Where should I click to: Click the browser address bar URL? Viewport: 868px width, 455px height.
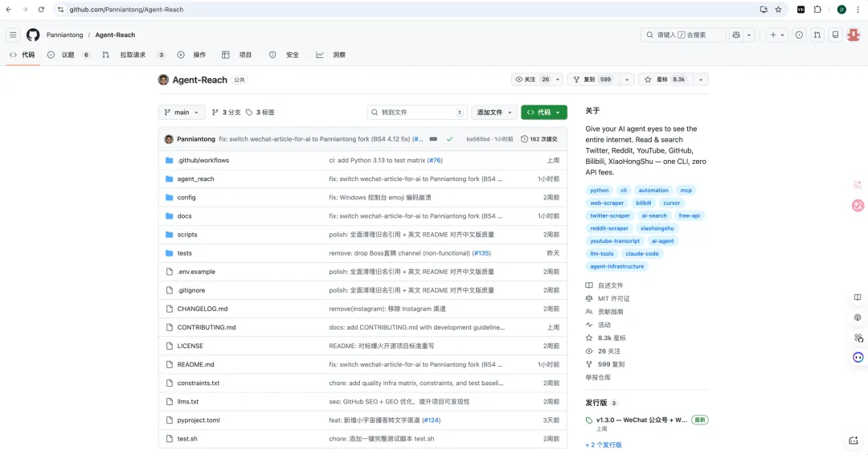click(x=126, y=10)
